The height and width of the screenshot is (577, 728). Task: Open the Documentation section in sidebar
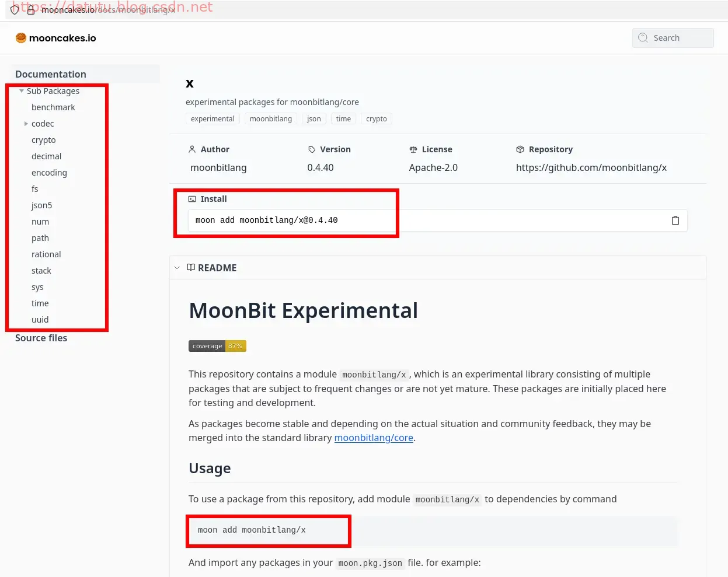coord(51,74)
